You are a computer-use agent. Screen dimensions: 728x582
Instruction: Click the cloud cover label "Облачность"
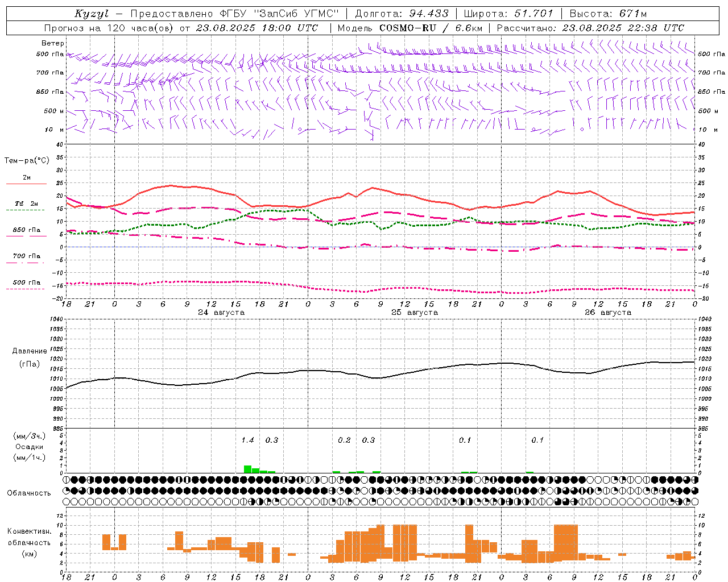pyautogui.click(x=29, y=493)
